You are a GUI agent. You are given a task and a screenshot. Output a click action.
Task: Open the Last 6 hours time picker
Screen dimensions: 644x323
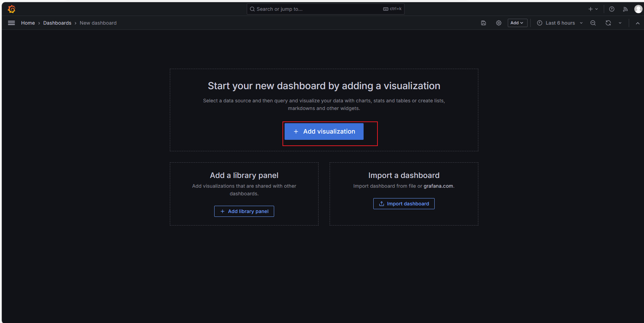[560, 23]
